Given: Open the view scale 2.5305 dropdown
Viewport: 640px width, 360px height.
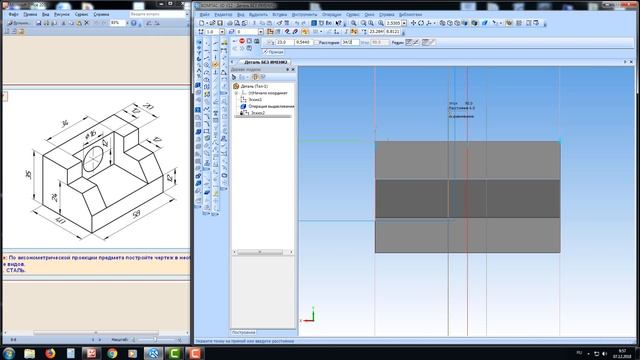Looking at the screenshot, I should (404, 23).
